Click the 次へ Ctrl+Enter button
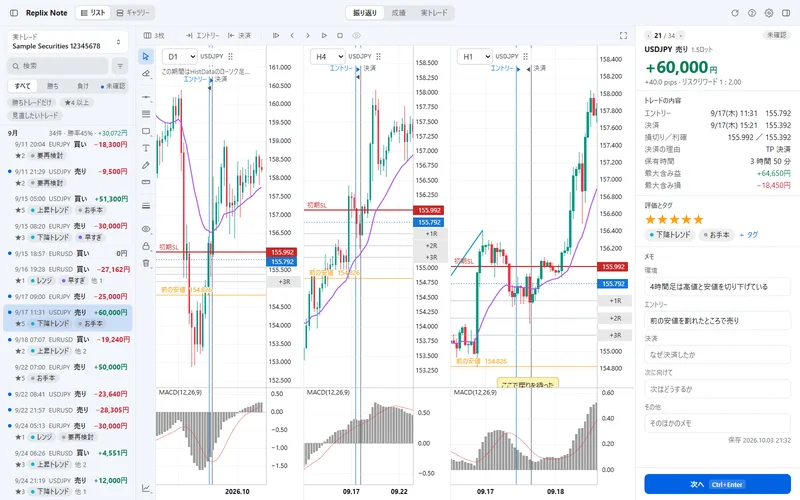The image size is (800, 500). point(717,484)
